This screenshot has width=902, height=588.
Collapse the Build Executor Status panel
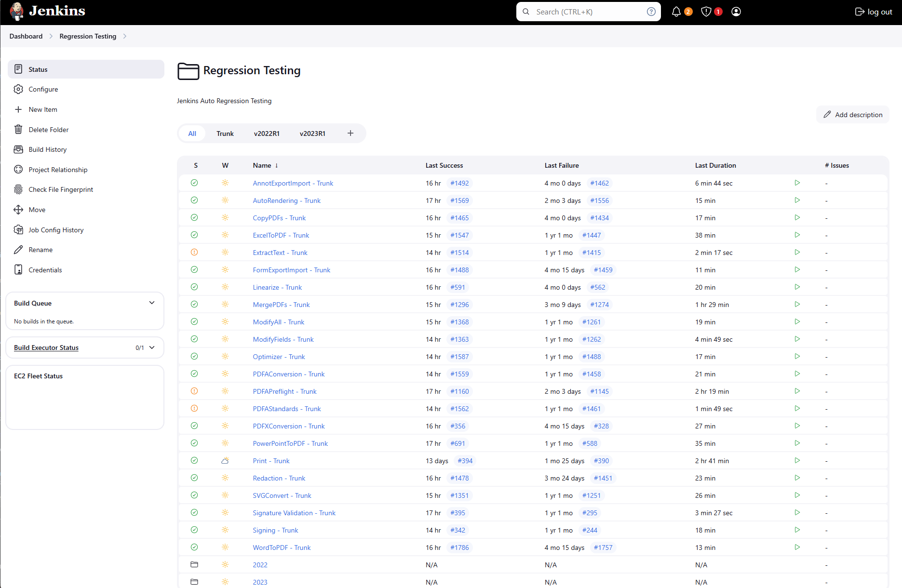click(x=152, y=347)
